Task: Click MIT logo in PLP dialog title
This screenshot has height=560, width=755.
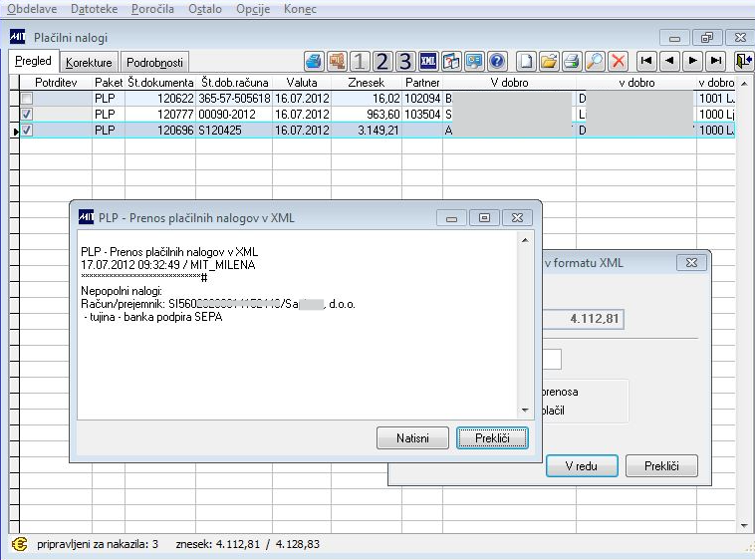Action: point(87,217)
